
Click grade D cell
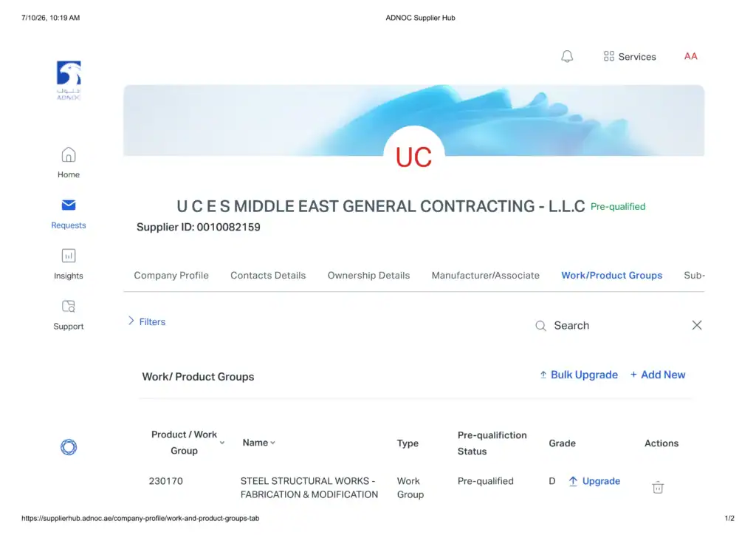552,481
